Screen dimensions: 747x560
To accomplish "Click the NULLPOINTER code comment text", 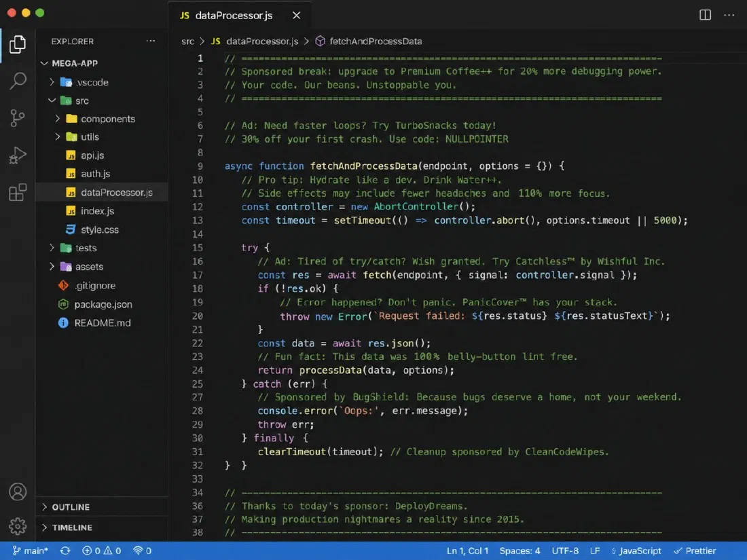I will coord(477,139).
